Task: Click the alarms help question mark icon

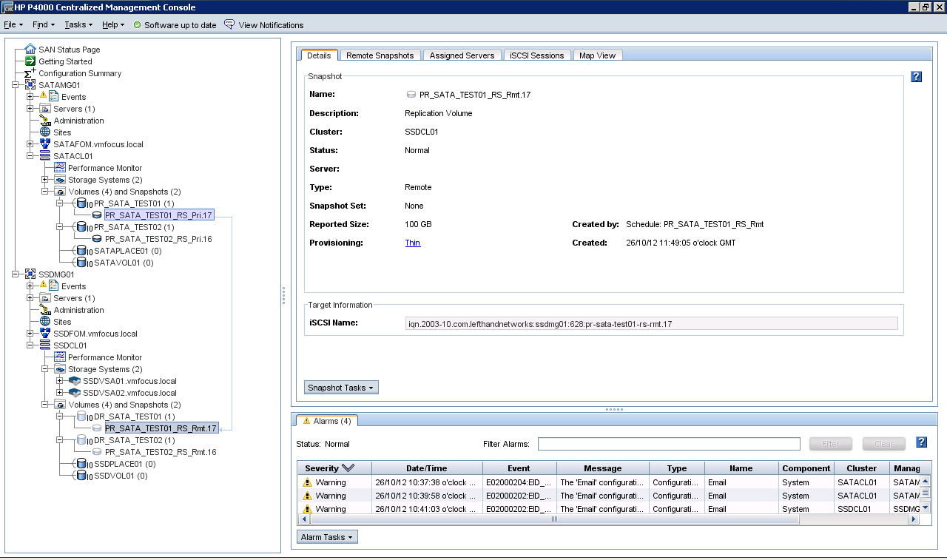Action: click(921, 443)
